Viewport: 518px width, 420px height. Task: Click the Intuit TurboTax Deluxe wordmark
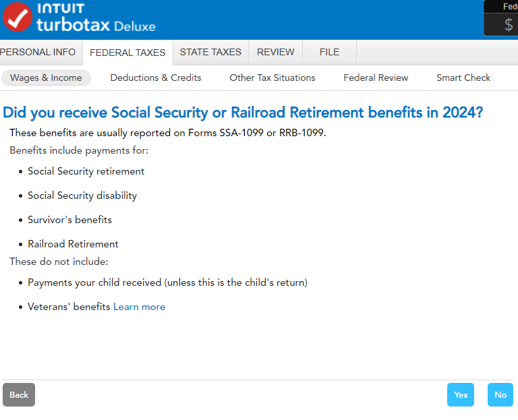tap(96, 19)
